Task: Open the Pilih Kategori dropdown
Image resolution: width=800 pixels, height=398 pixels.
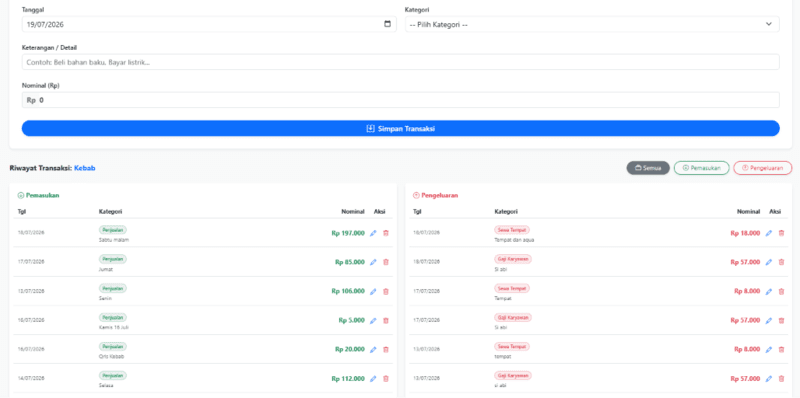Action: 592,24
